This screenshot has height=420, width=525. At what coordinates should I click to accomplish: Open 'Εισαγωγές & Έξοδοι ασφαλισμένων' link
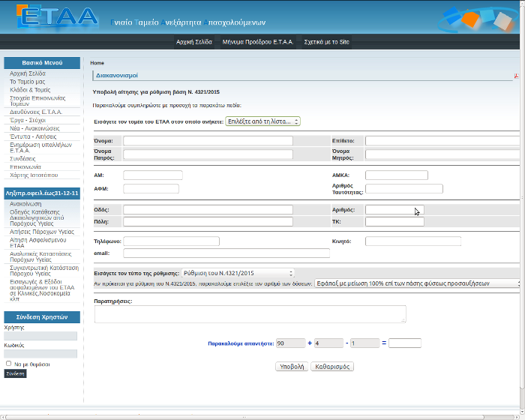(x=42, y=290)
